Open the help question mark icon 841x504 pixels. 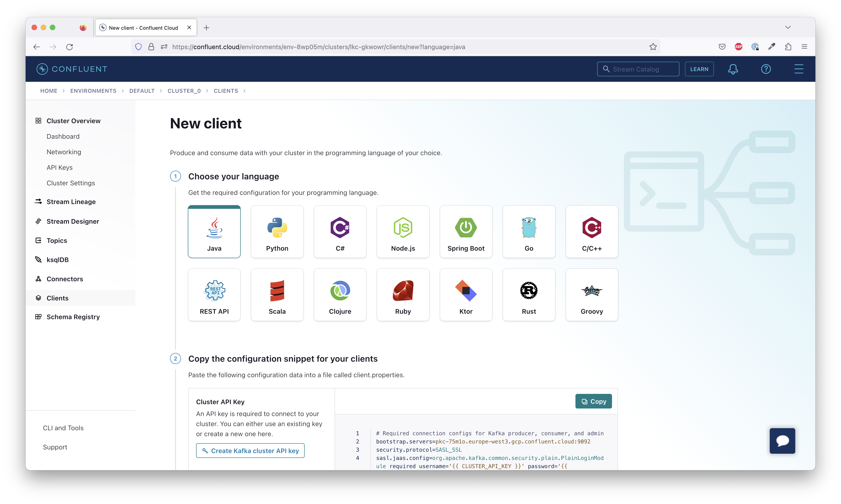click(x=766, y=69)
